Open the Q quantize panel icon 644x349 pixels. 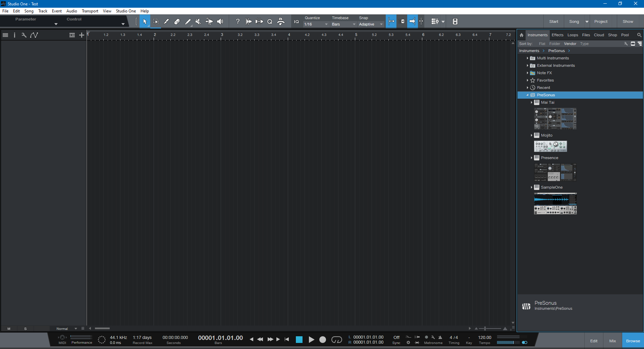tap(270, 21)
